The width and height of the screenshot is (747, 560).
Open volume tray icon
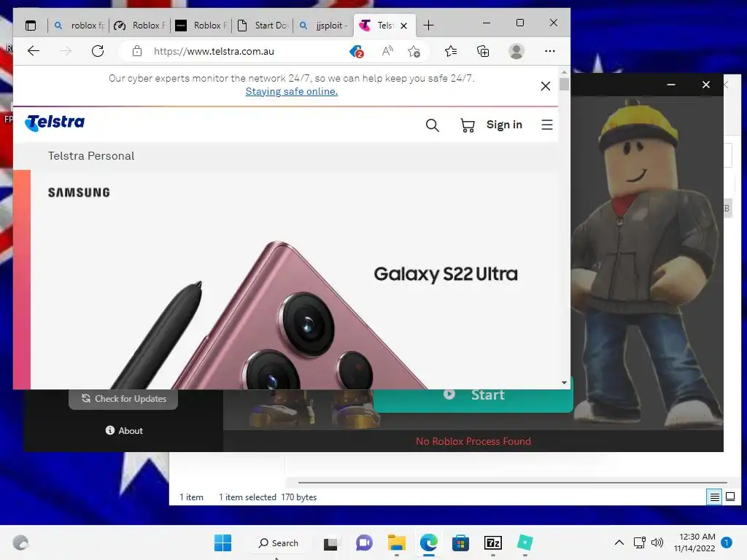click(657, 542)
